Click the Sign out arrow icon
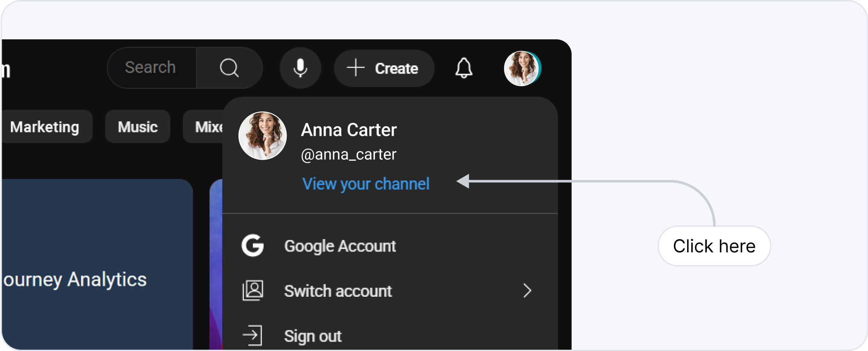The height and width of the screenshot is (351, 868). (253, 336)
